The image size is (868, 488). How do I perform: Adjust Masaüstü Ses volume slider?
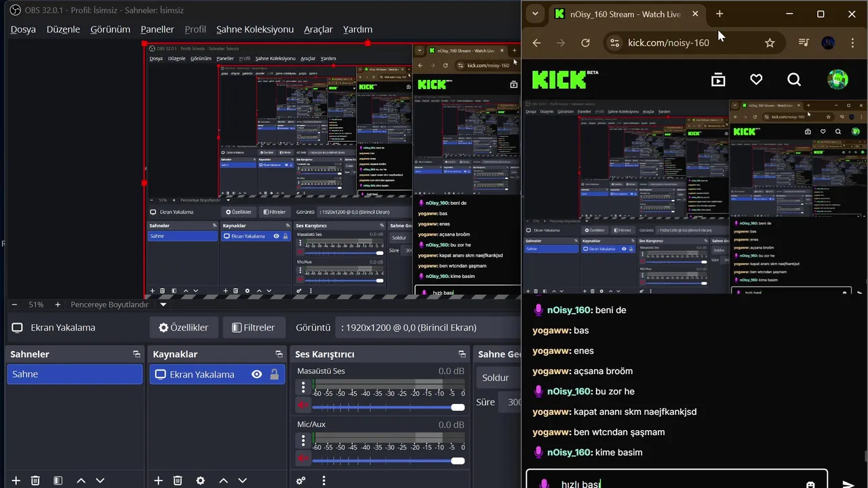389,407
